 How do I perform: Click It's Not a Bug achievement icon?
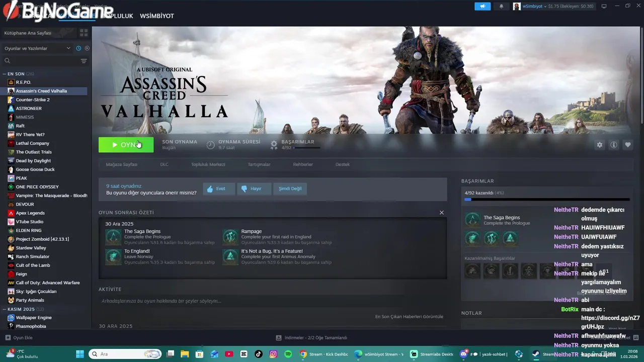click(x=230, y=256)
